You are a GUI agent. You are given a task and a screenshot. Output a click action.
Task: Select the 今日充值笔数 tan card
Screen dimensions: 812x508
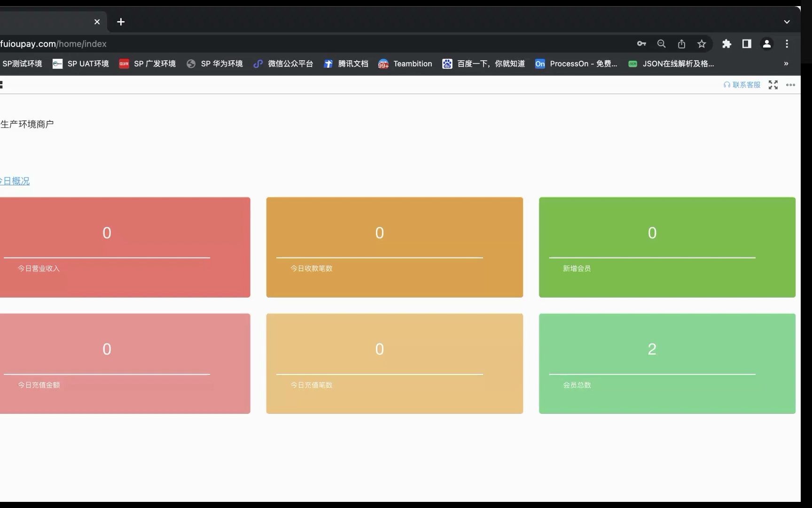tap(395, 364)
